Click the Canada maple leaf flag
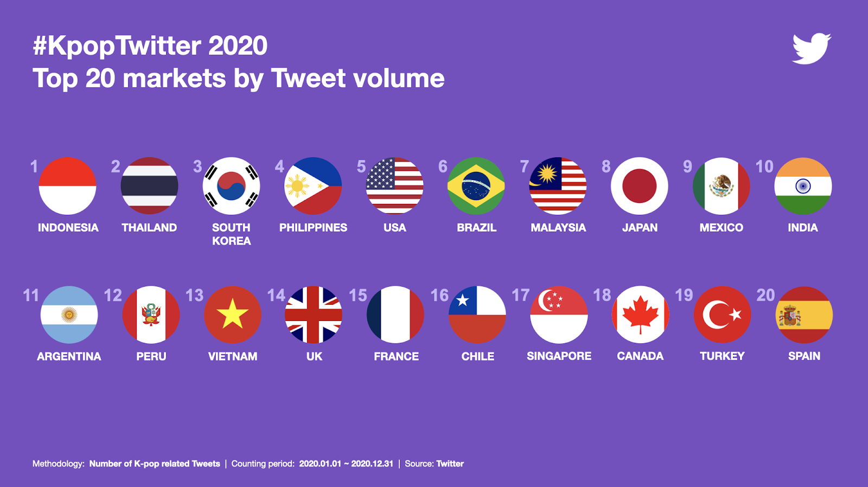Screen dimensions: 868x487 pos(640,315)
